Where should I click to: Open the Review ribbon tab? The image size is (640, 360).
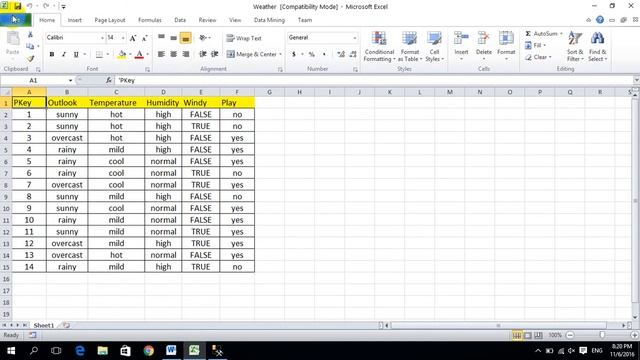coord(207,20)
